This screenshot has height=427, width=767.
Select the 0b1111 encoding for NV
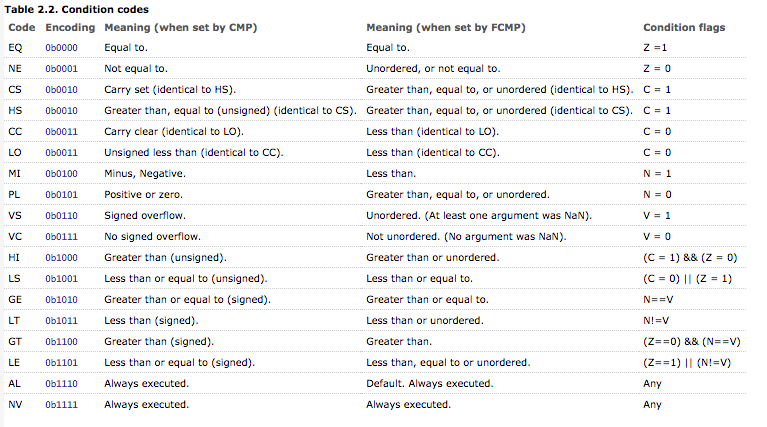tap(60, 404)
